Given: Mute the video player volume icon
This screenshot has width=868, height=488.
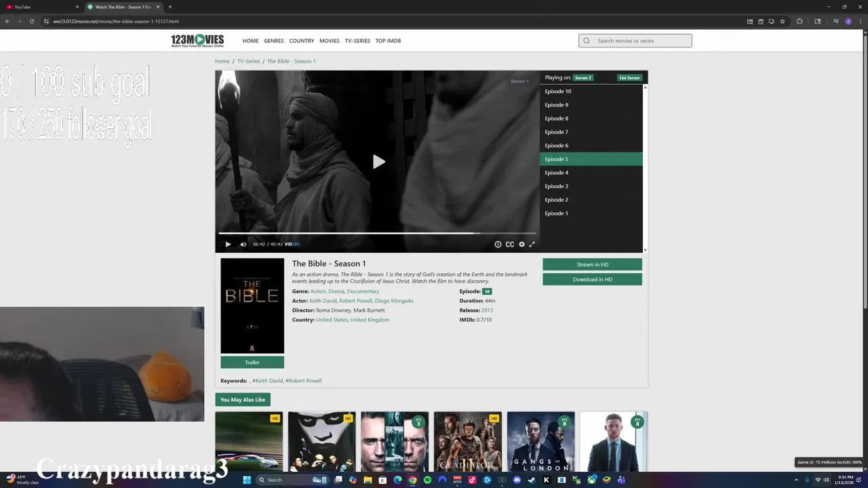Looking at the screenshot, I should [243, 244].
